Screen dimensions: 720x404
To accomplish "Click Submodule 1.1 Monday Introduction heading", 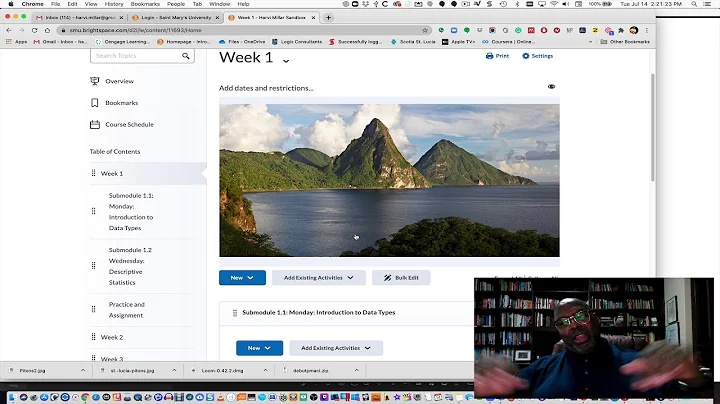I will click(x=319, y=313).
